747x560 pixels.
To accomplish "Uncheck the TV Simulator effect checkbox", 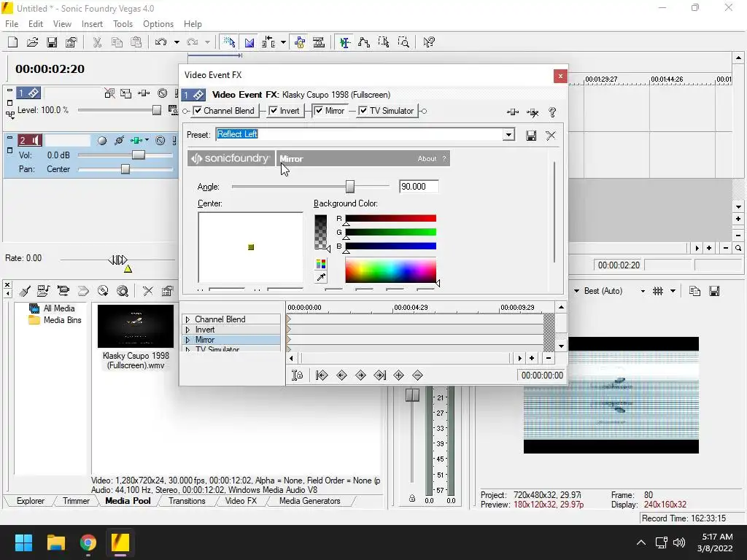I will (363, 111).
